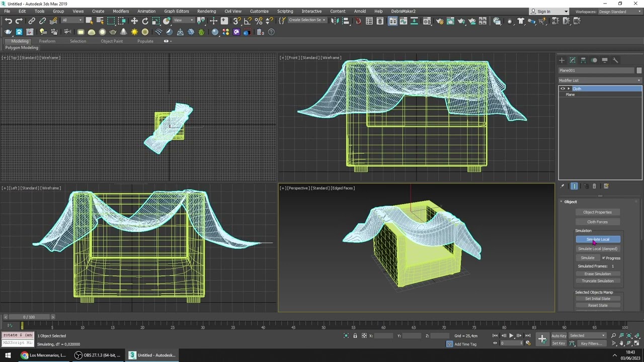Click Zoom Extents All viewport icon
This screenshot has height=362, width=644.
tap(636, 335)
